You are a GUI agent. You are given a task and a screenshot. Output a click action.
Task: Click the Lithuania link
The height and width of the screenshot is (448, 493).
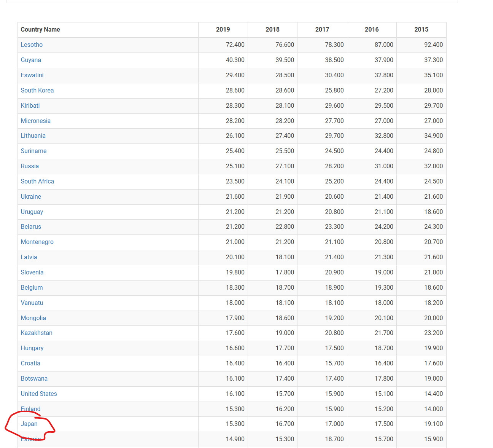[x=33, y=136]
